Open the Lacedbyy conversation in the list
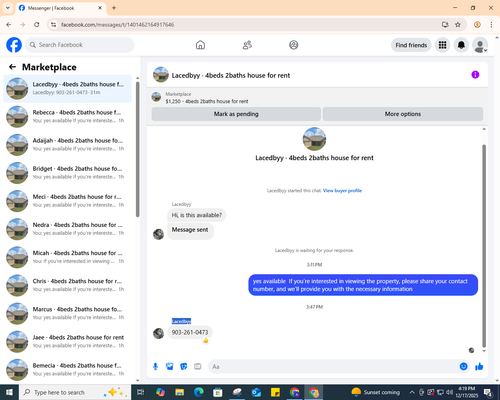The height and width of the screenshot is (400, 500). 67,88
